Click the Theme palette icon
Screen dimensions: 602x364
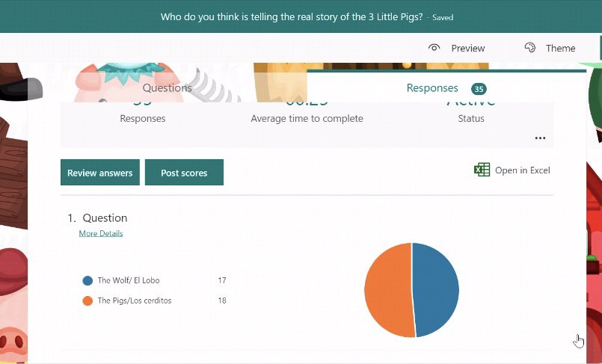529,48
